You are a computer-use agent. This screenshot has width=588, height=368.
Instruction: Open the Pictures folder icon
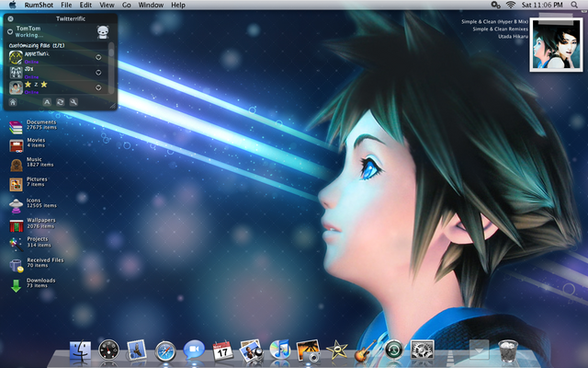17,184
